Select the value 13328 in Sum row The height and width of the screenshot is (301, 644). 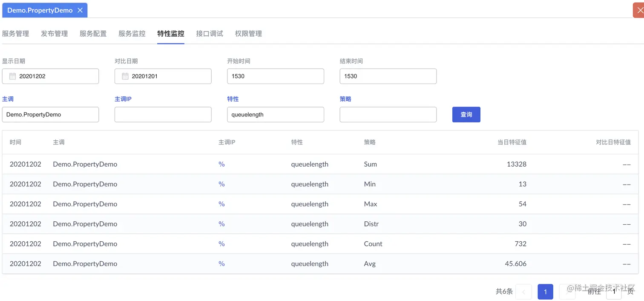[x=517, y=164]
